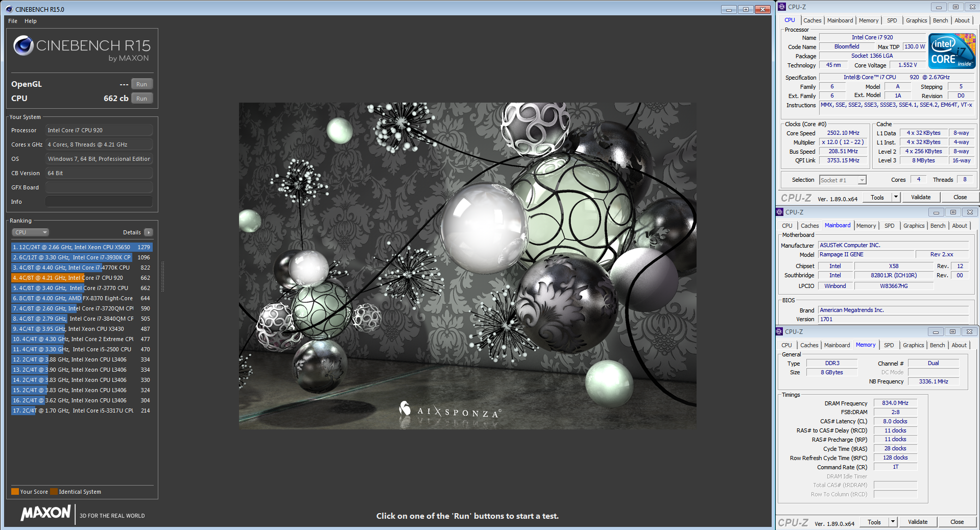
Task: Click Close button in top CPU-Z window
Action: (x=960, y=198)
